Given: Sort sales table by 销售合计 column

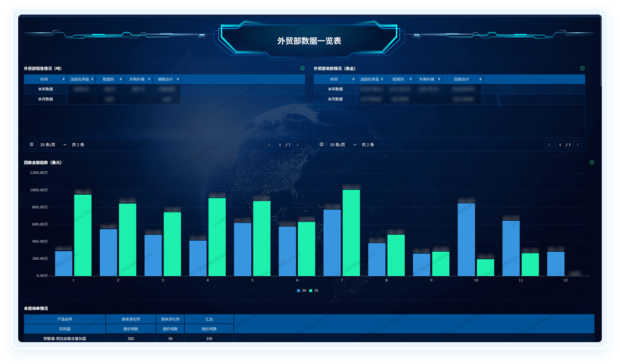Looking at the screenshot, I should coord(177,79).
